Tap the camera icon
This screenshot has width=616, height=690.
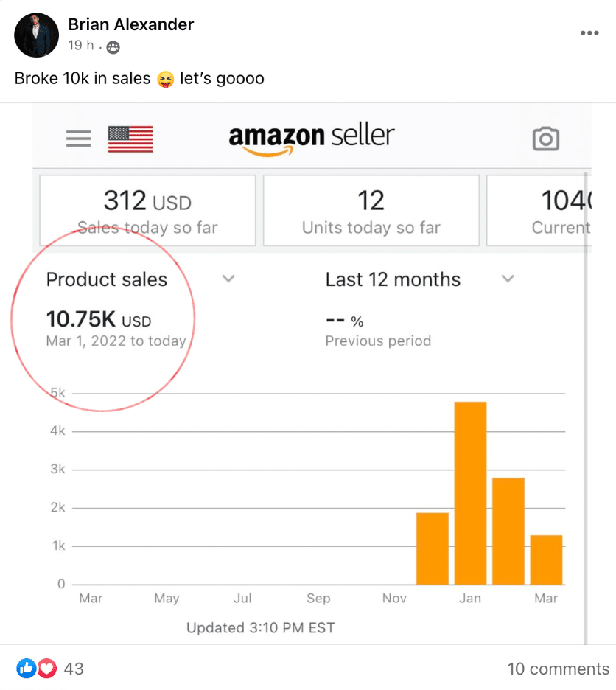(x=545, y=139)
